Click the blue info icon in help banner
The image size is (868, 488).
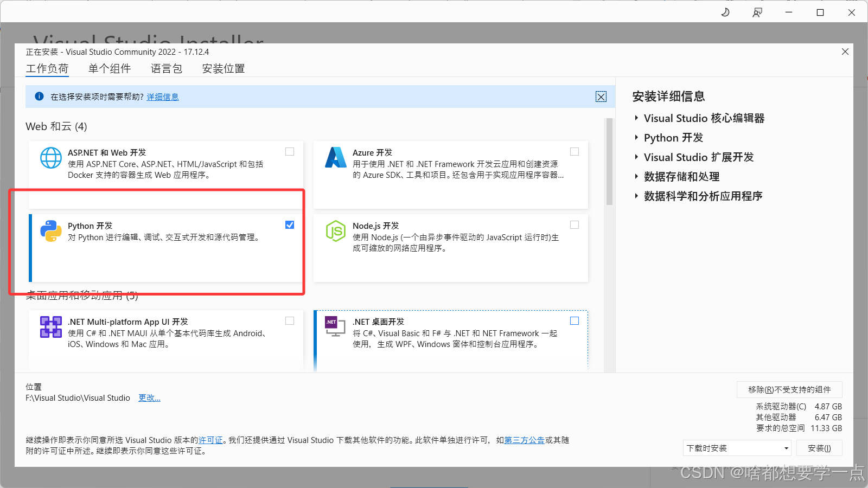click(x=39, y=97)
